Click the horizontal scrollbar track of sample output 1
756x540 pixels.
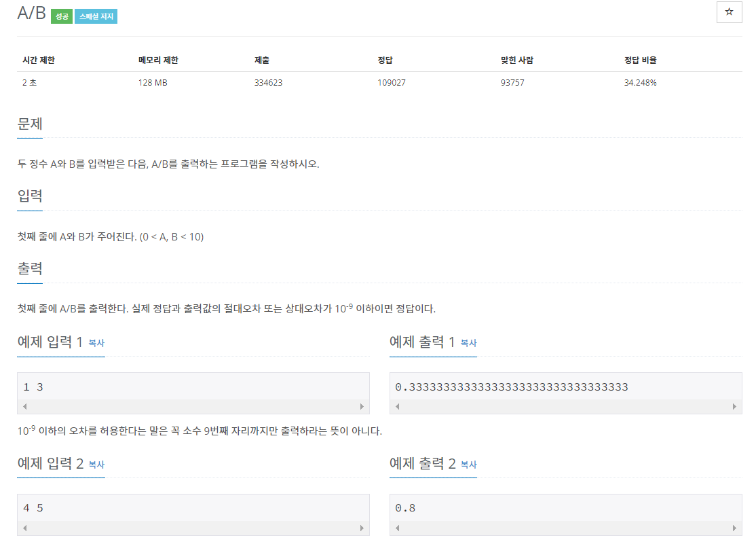(x=565, y=406)
